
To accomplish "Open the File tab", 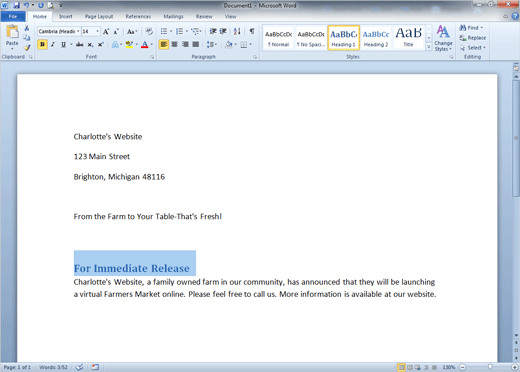I will 13,16.
